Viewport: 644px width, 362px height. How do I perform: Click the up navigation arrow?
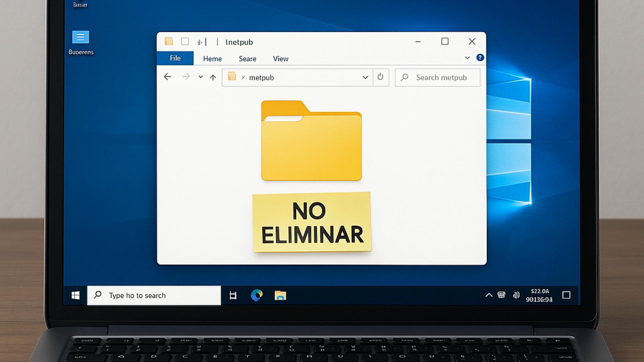pos(213,77)
